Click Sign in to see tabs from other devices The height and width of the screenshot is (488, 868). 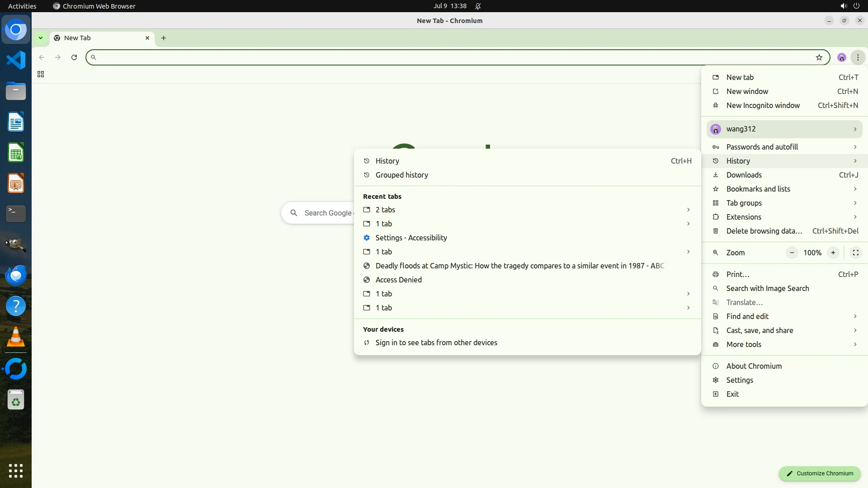click(x=436, y=343)
